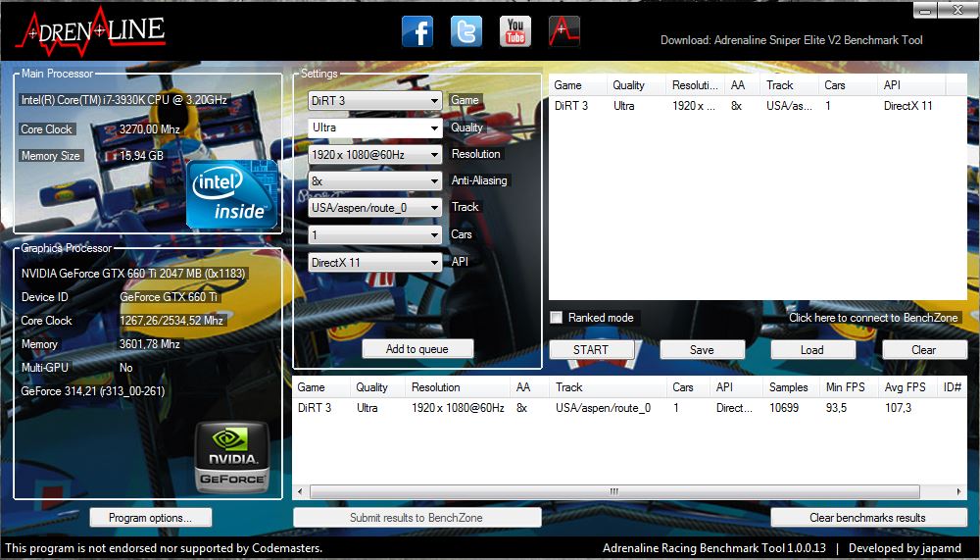The height and width of the screenshot is (560, 980).
Task: Sort results by Avg FPS column header
Action: point(907,387)
